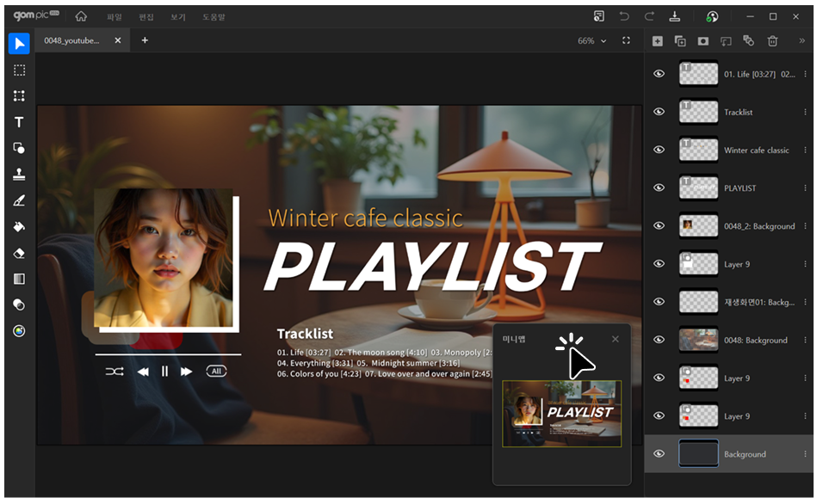Toggle the bottom Background layer eye
Image resolution: width=817 pixels, height=504 pixels.
tap(659, 454)
